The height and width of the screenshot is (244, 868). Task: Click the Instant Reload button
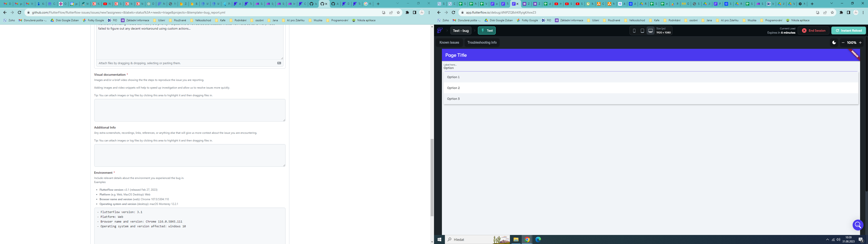tap(849, 30)
